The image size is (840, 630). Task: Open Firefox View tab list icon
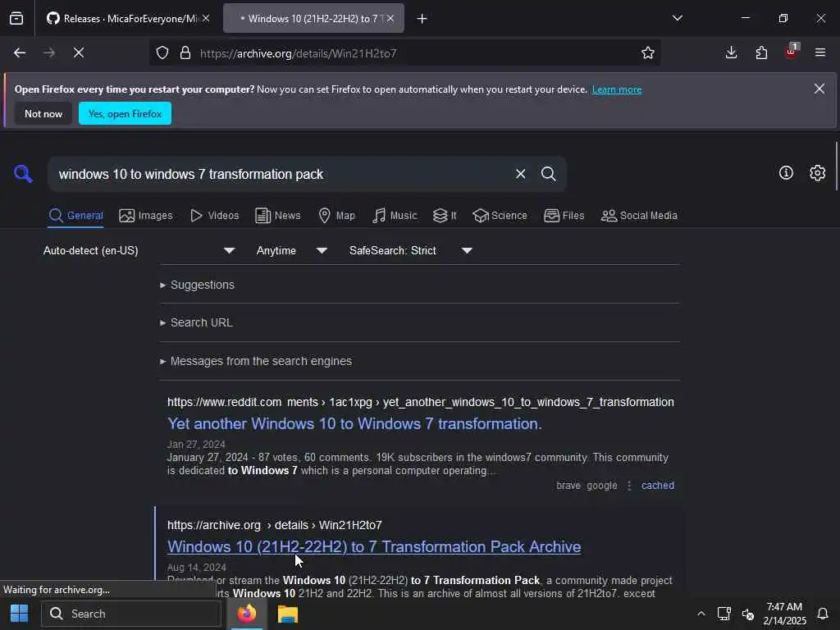[x=16, y=19]
